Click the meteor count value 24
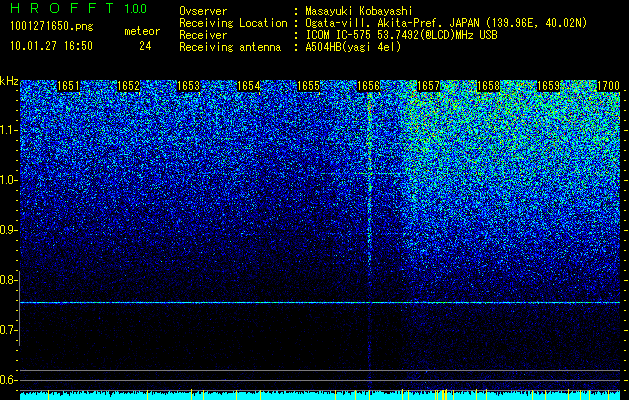Viewport: 629px width, 400px height. point(145,46)
